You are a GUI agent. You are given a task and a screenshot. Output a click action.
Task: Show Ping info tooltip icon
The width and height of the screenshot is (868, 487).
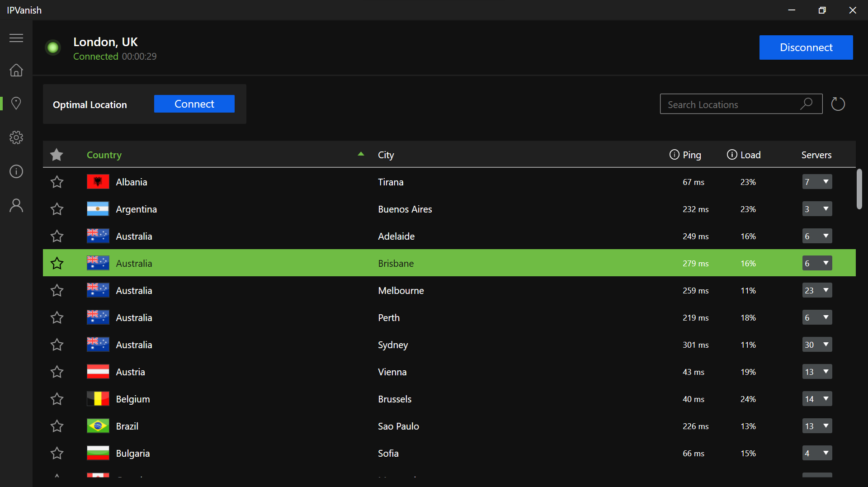click(674, 155)
